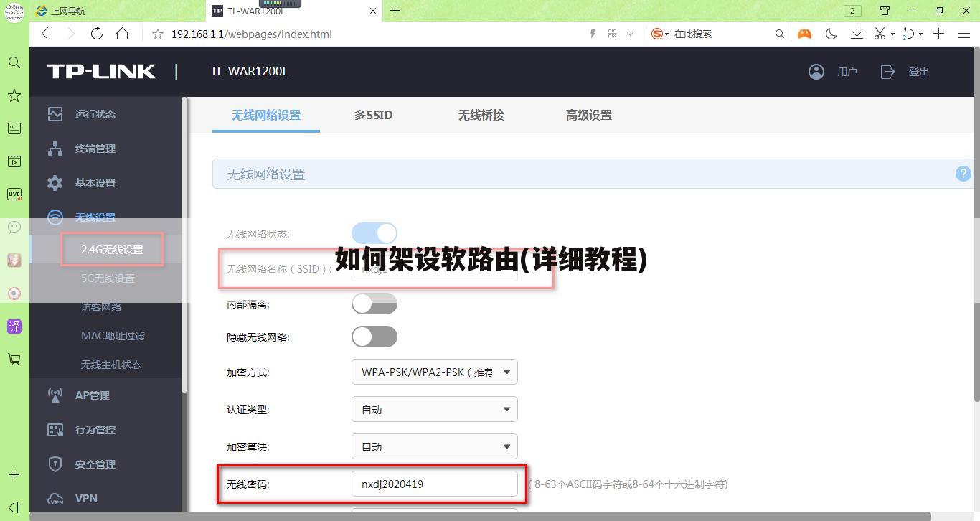Viewport: 980px width, 521px height.
Task: Click the help question mark on 无线网络设置 panel
Action: [x=963, y=174]
